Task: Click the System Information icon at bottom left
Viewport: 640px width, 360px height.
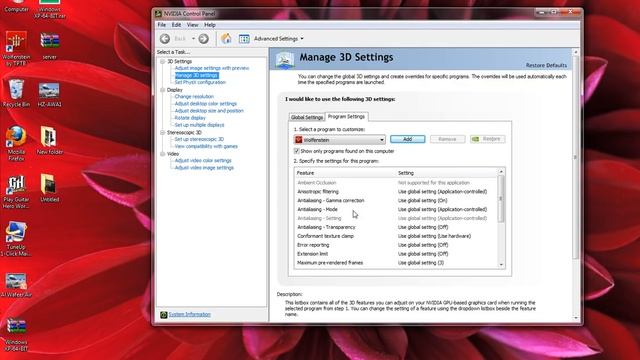Action: click(164, 315)
